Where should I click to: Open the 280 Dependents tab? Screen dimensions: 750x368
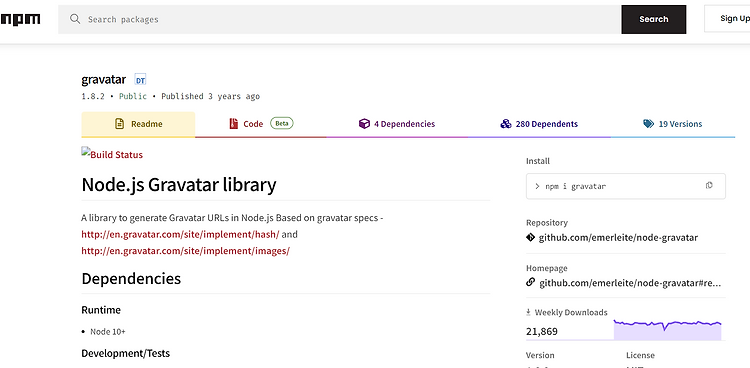pyautogui.click(x=539, y=124)
